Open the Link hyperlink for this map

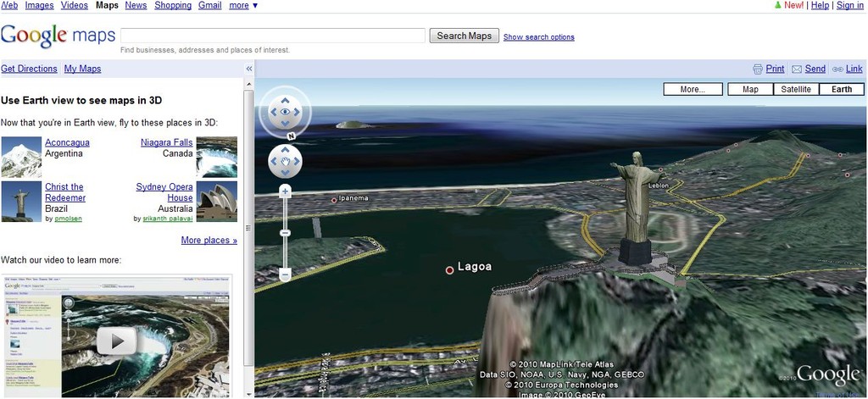click(854, 69)
